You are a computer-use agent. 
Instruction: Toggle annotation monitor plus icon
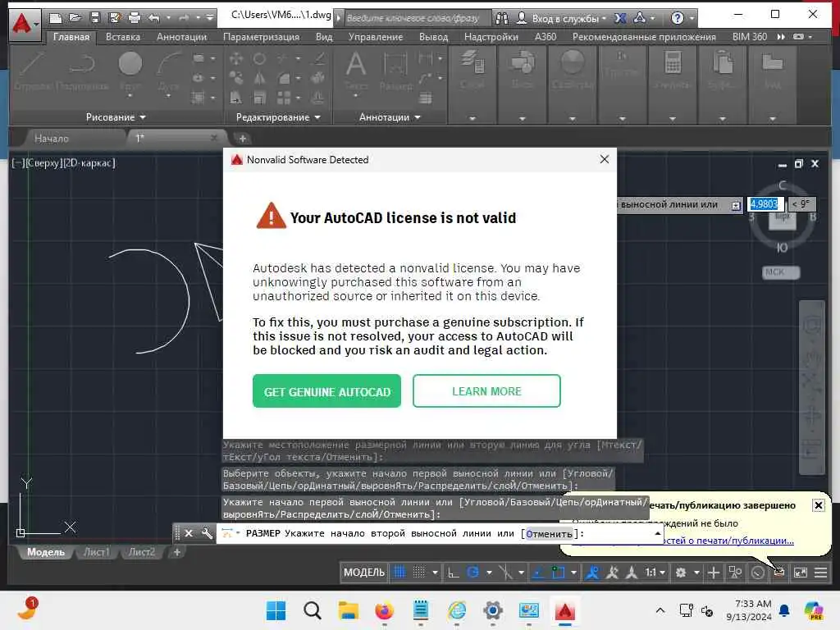(714, 573)
